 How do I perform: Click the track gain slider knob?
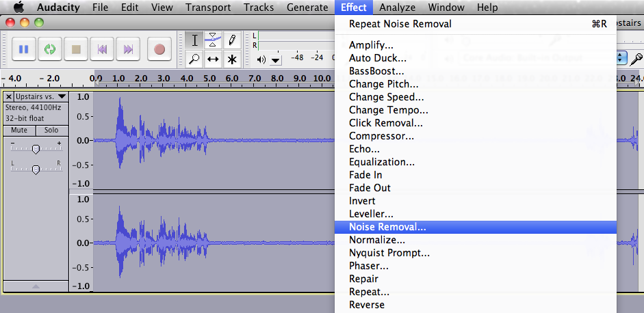coord(36,148)
